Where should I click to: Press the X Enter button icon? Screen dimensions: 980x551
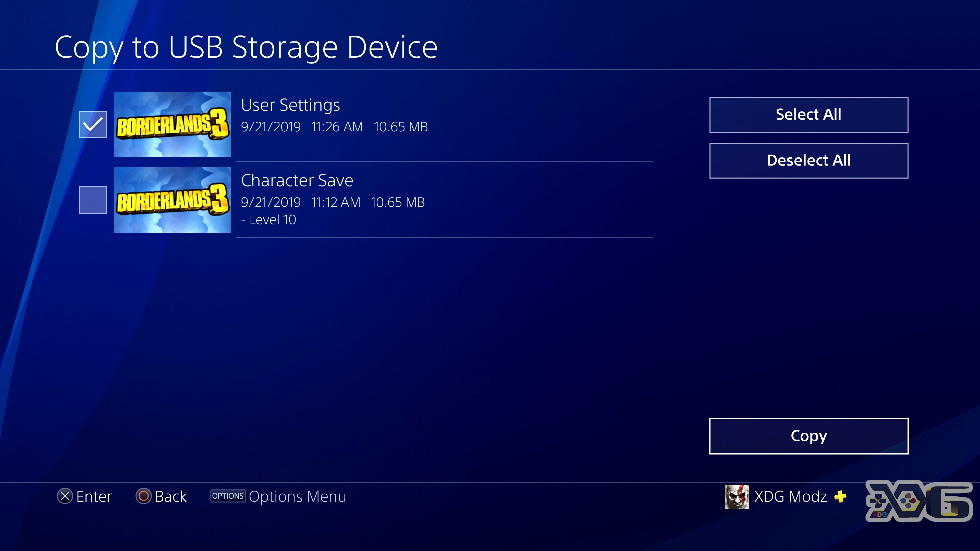coord(65,496)
